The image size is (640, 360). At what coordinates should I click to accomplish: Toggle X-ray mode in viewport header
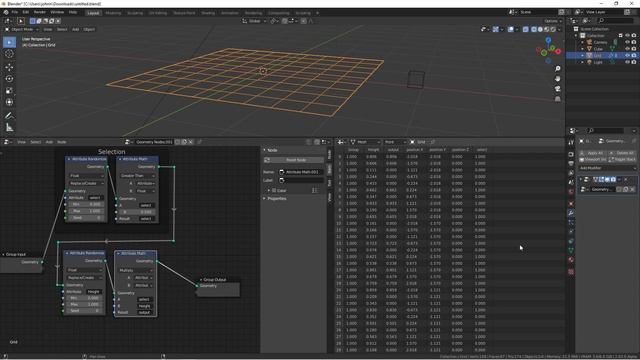click(x=526, y=29)
